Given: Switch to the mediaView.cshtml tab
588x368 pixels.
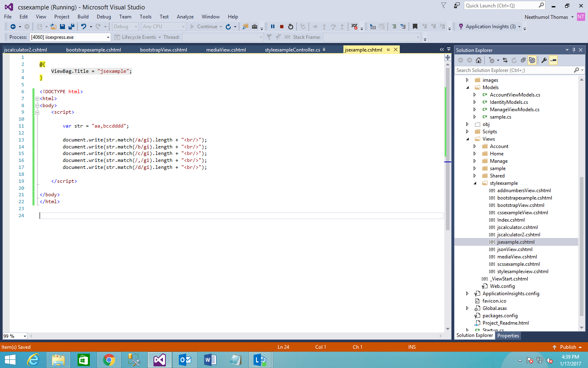Looking at the screenshot, I should pos(226,50).
